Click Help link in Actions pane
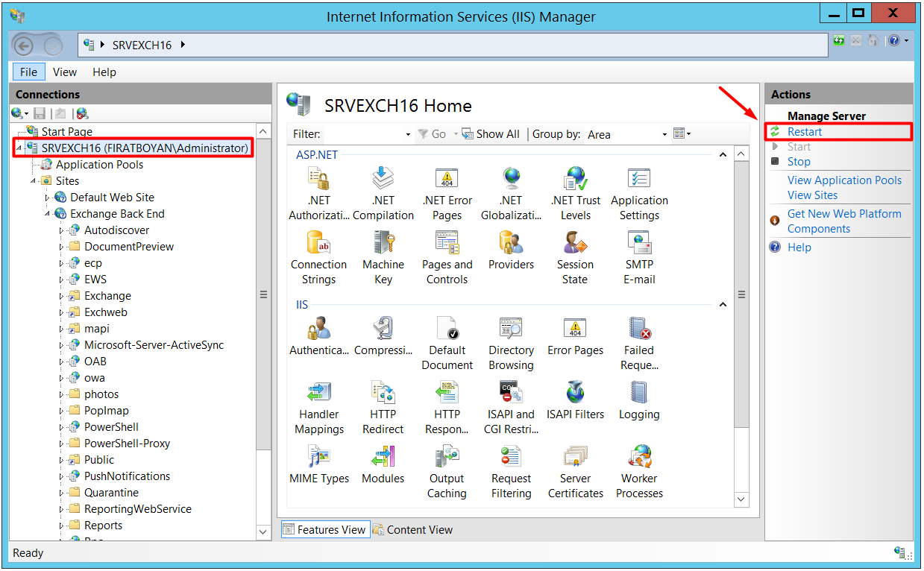This screenshot has width=924, height=571. (799, 247)
